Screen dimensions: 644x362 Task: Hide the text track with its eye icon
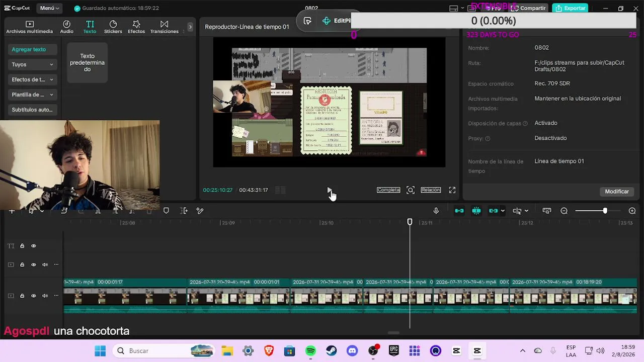point(34,246)
